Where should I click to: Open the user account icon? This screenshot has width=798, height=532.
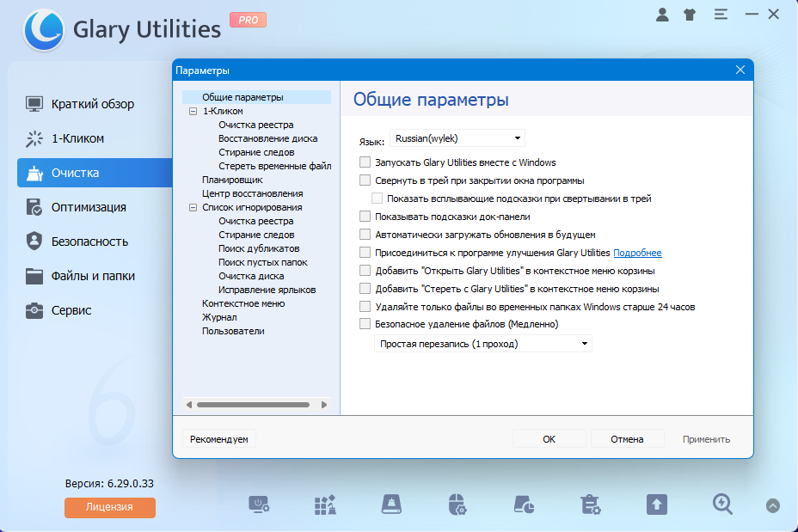[x=662, y=15]
